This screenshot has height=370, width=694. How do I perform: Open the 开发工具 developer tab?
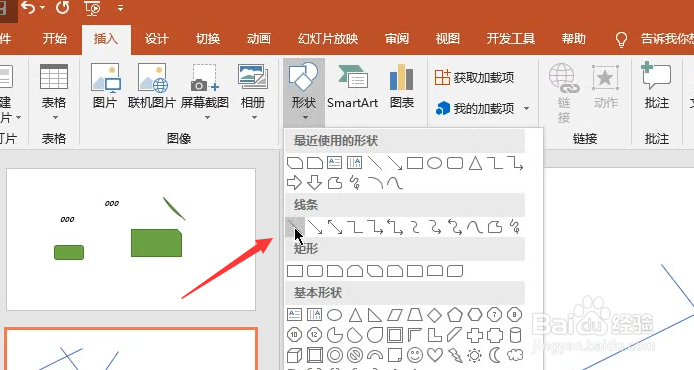[x=511, y=39]
